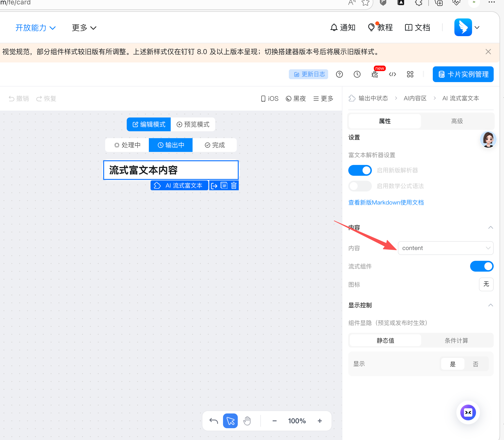Open the card instance management button
Viewport: 504px width, 440px height.
pos(463,74)
